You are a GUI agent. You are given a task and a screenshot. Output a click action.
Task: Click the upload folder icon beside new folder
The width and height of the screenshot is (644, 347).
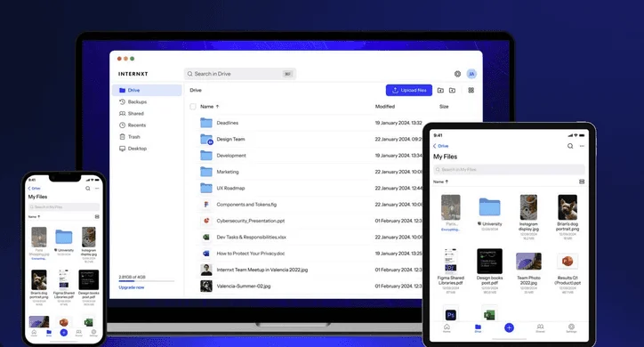coord(452,91)
